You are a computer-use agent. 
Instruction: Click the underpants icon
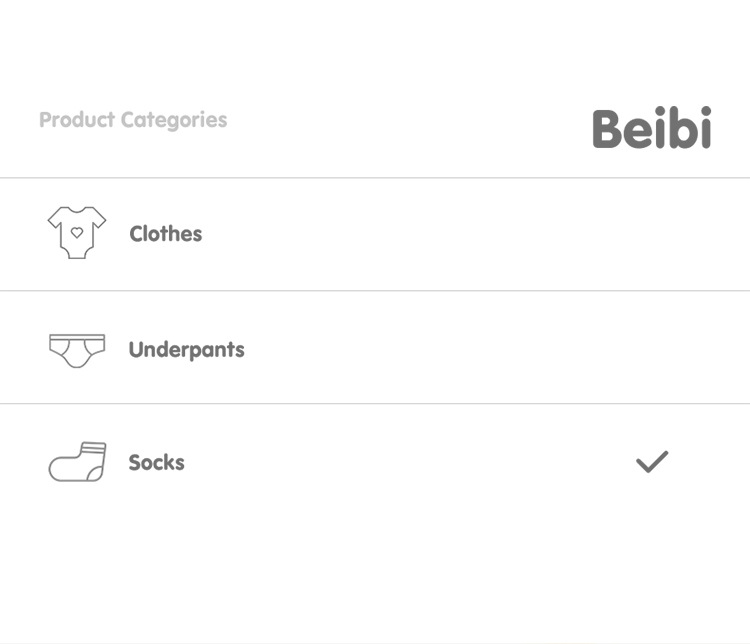pos(76,349)
